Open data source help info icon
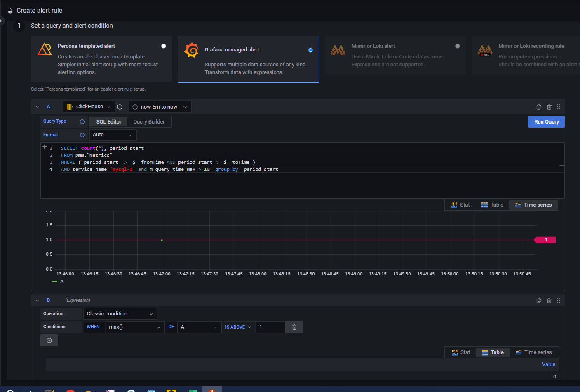Viewport: 580px width, 392px height. (x=120, y=107)
